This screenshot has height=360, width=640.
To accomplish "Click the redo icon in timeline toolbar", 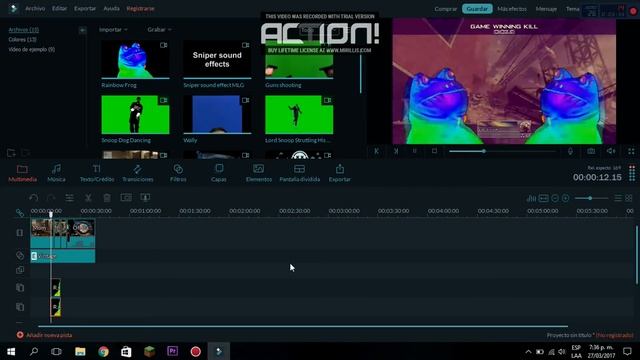I will pyautogui.click(x=51, y=198).
